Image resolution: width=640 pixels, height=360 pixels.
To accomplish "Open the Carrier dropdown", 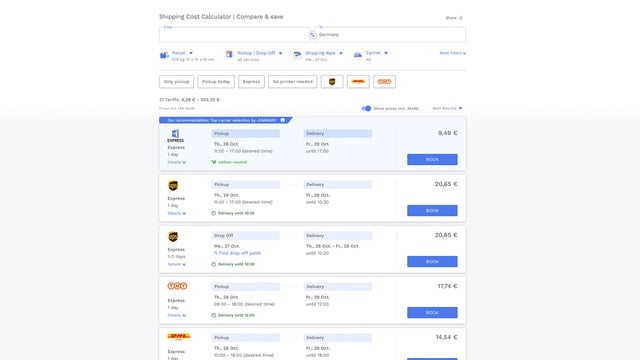I will (x=376, y=53).
